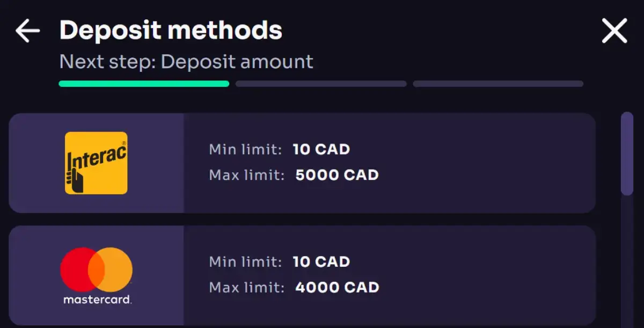This screenshot has height=328, width=644.
Task: Click the red circle of the Mastercard logo
Action: (76, 269)
